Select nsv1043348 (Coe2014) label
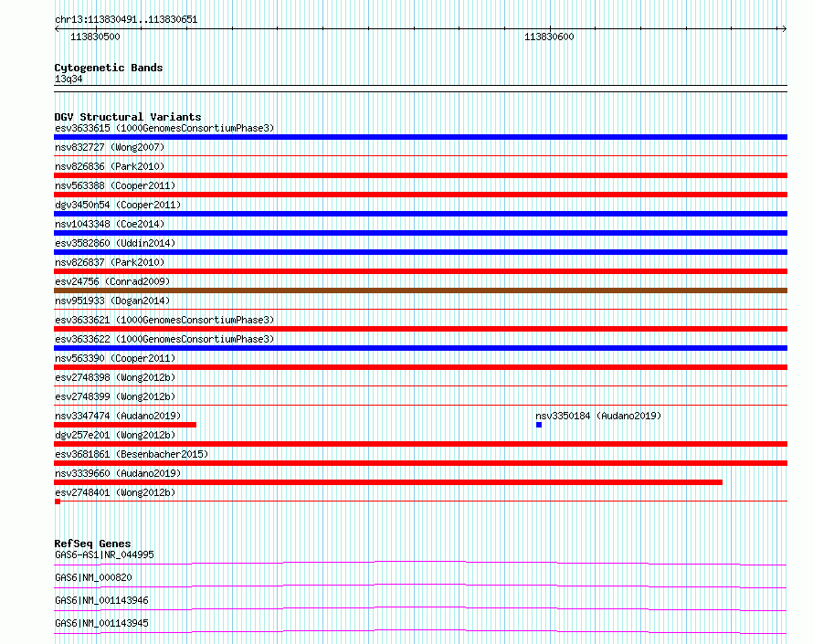Screen dimensions: 813x644 click(110, 224)
